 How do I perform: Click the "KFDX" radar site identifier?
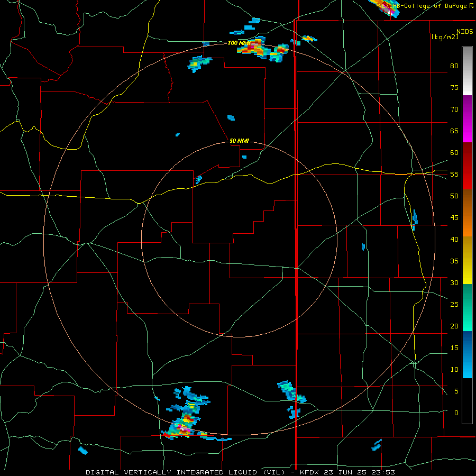coord(310,472)
